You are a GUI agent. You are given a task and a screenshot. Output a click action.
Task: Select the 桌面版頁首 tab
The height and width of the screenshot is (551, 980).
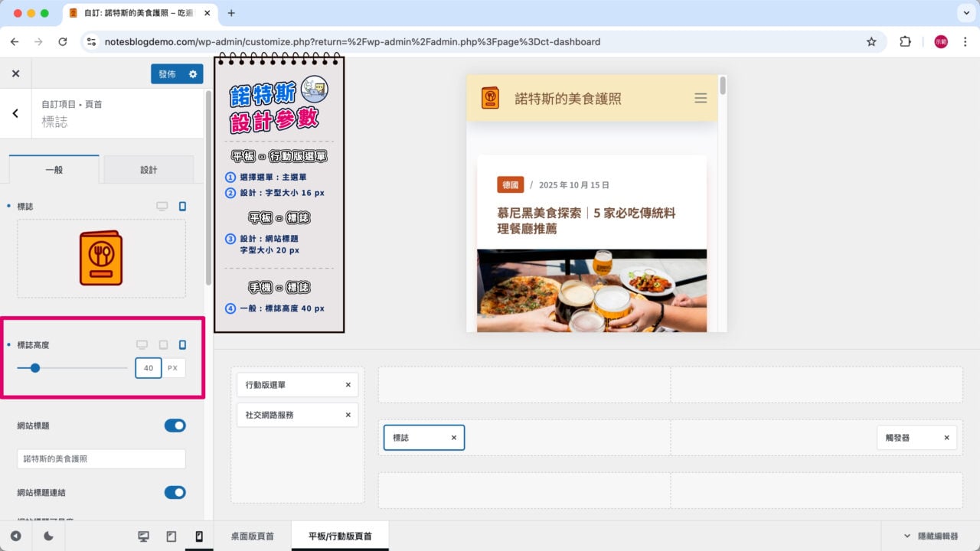point(252,536)
